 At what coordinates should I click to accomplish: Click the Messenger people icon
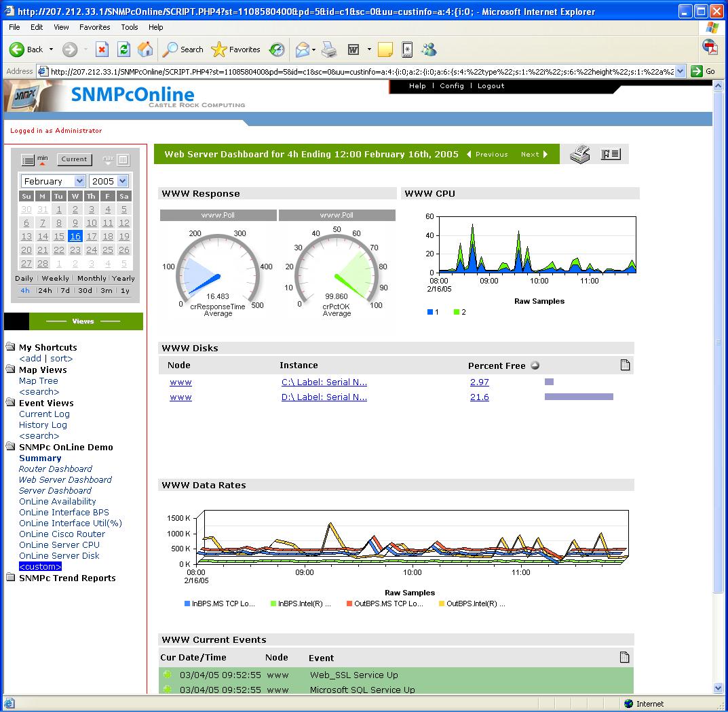click(x=429, y=50)
